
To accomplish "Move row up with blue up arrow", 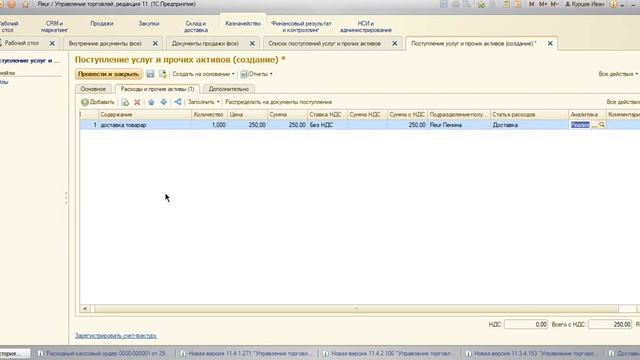I will tap(151, 102).
